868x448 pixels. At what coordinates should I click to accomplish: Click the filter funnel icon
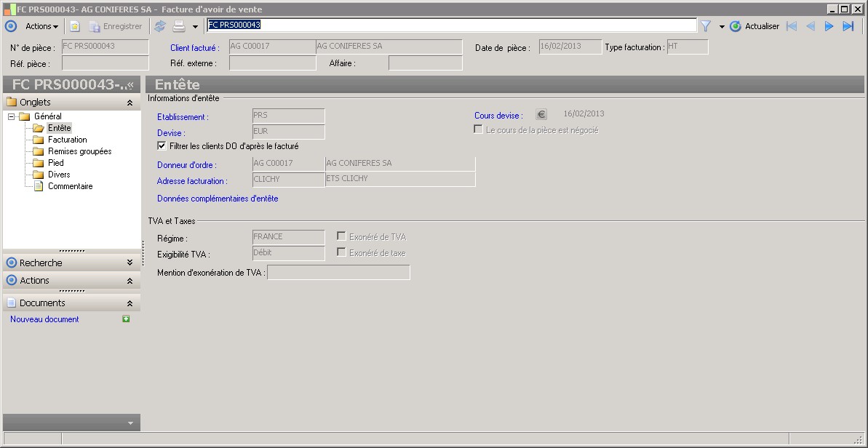tap(705, 26)
